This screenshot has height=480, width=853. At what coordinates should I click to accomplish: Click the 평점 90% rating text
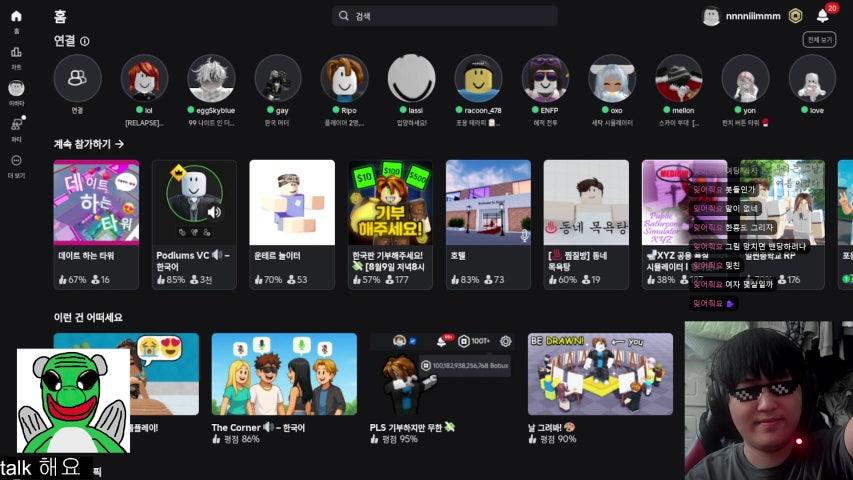pyautogui.click(x=552, y=439)
